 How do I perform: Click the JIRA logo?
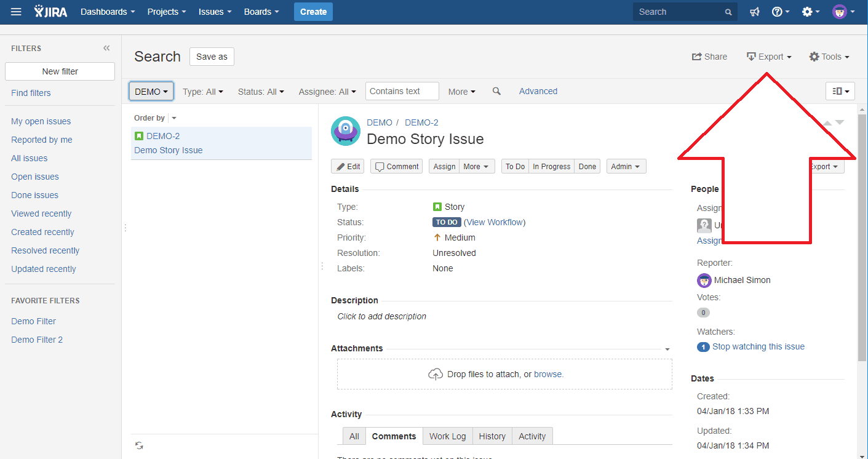click(x=50, y=11)
